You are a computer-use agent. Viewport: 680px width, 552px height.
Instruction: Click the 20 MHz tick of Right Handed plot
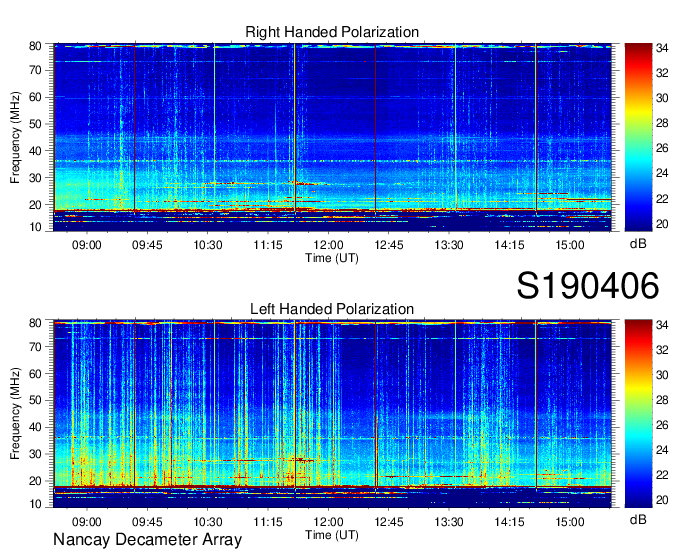pos(35,205)
